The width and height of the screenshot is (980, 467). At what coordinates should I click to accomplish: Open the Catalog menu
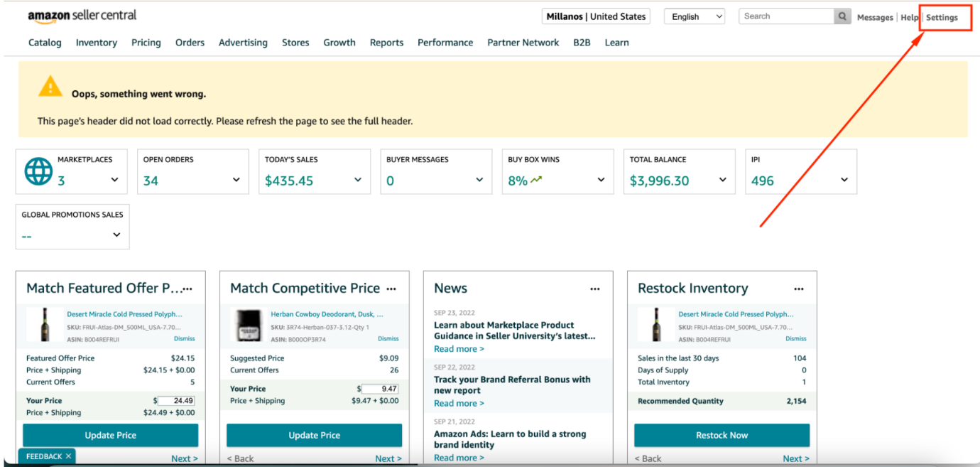pos(45,43)
